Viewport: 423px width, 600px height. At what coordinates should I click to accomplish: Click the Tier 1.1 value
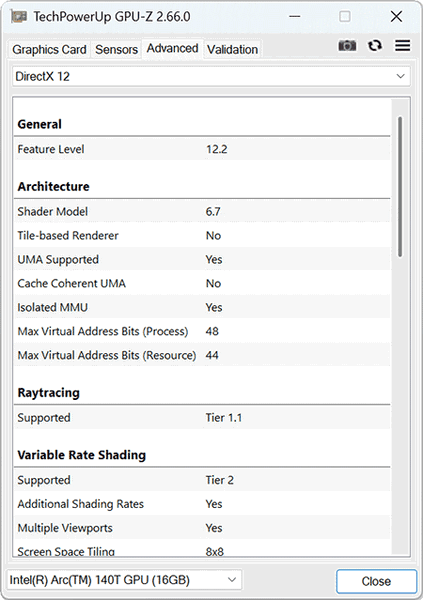(x=224, y=417)
